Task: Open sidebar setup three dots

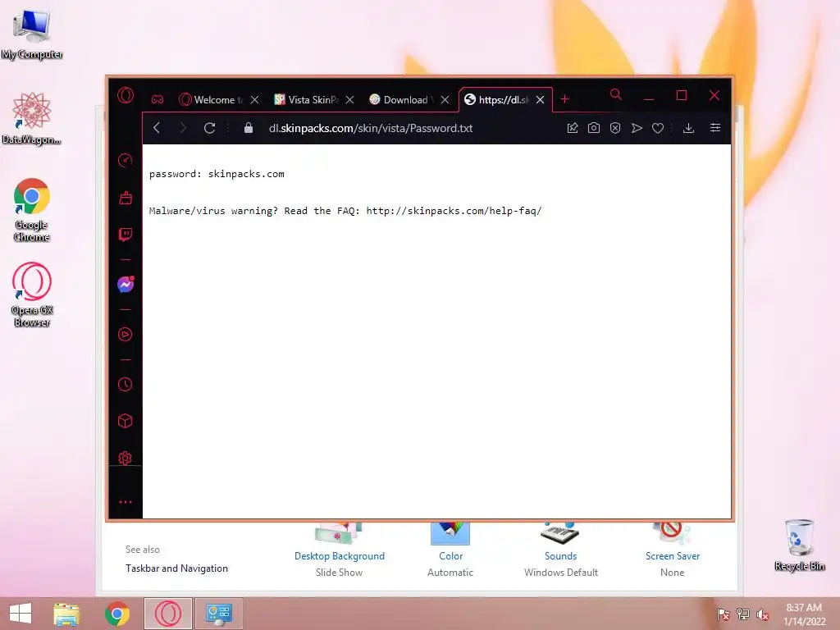Action: pos(126,502)
